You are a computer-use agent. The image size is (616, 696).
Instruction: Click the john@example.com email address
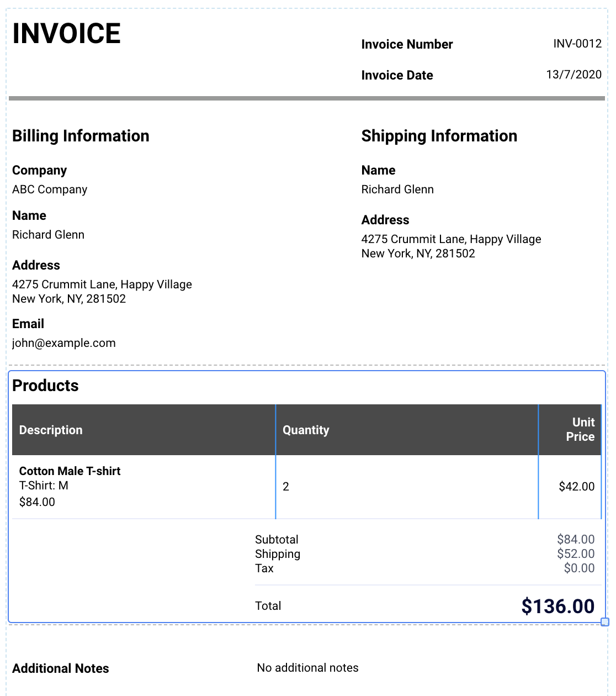(x=64, y=343)
